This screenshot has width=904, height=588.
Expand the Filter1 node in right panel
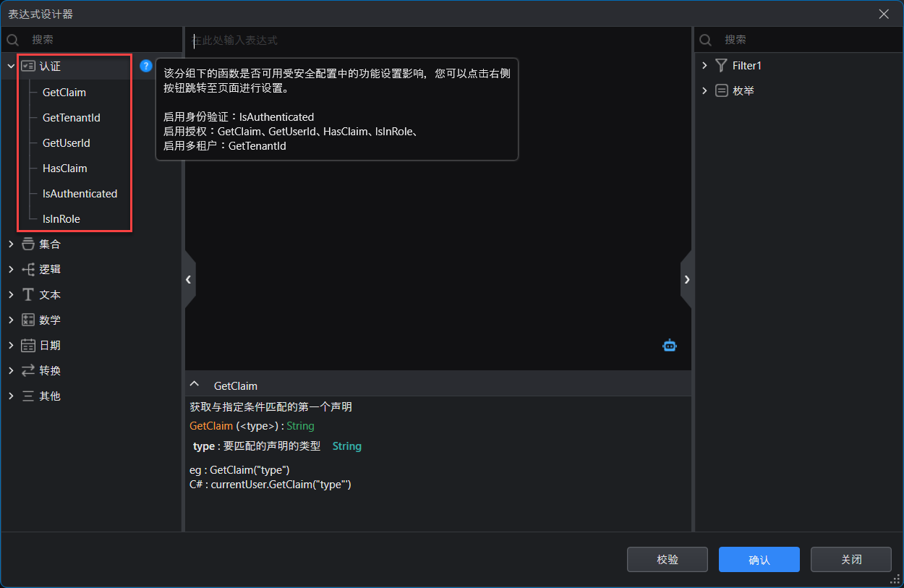click(x=705, y=66)
